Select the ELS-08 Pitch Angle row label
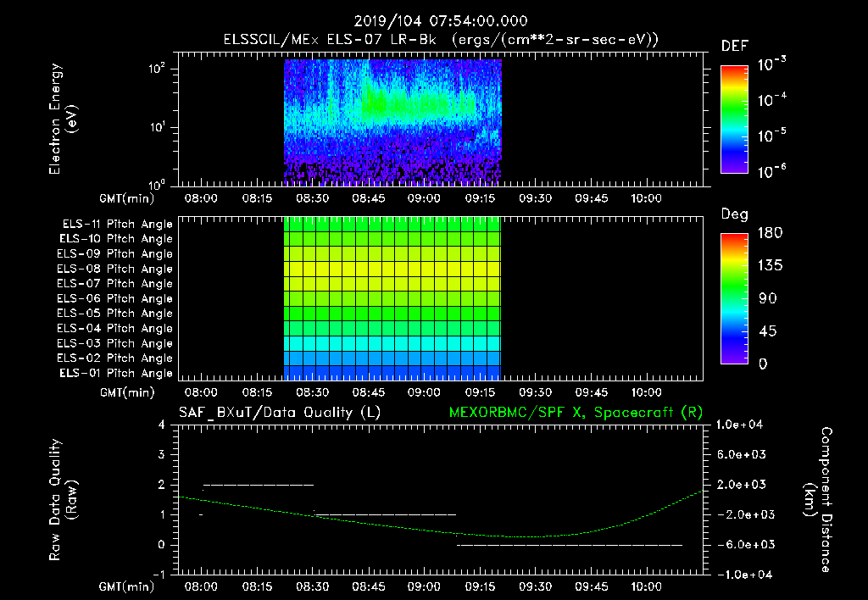 coord(114,269)
